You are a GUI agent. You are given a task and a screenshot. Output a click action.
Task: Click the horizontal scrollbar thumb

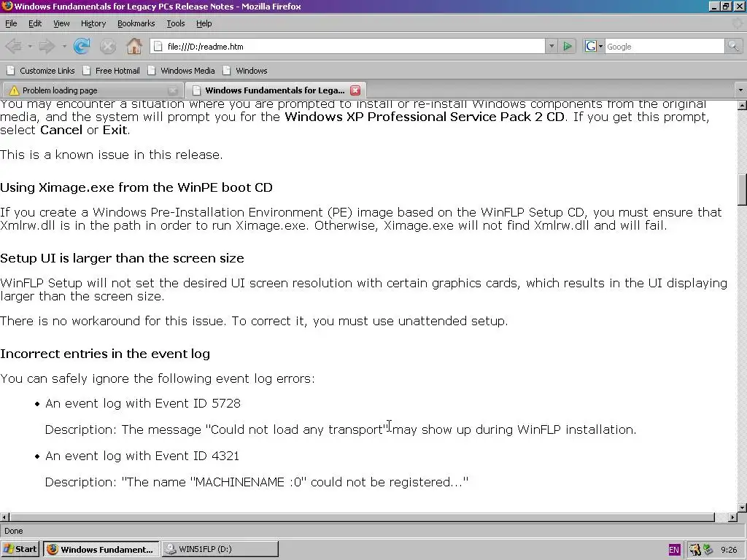[362, 517]
